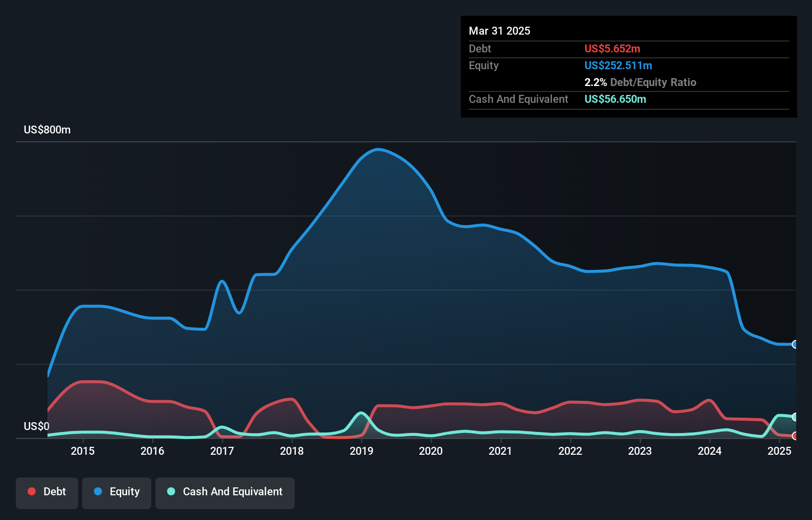The width and height of the screenshot is (812, 520).
Task: Toggle the Equity series legend button
Action: click(117, 493)
